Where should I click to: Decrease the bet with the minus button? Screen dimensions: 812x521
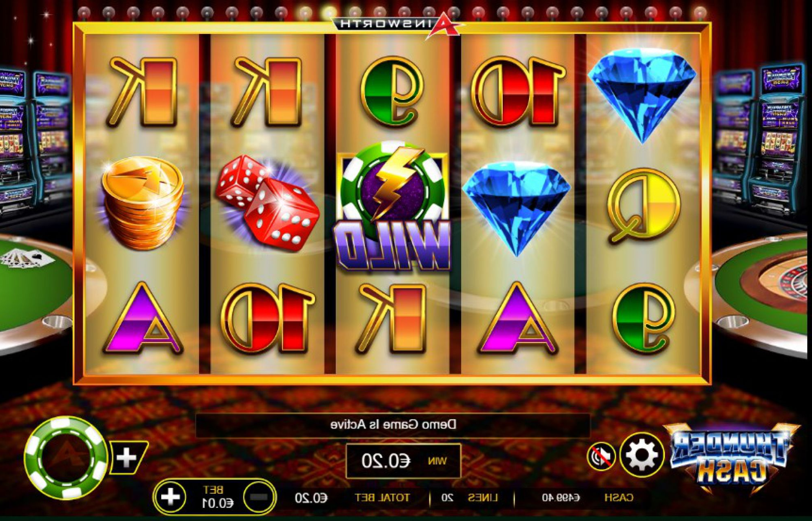(x=259, y=497)
